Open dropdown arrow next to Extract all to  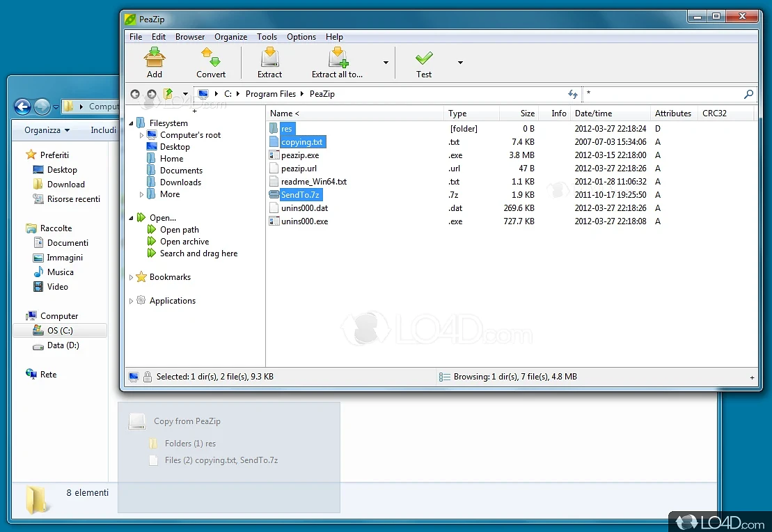point(386,63)
